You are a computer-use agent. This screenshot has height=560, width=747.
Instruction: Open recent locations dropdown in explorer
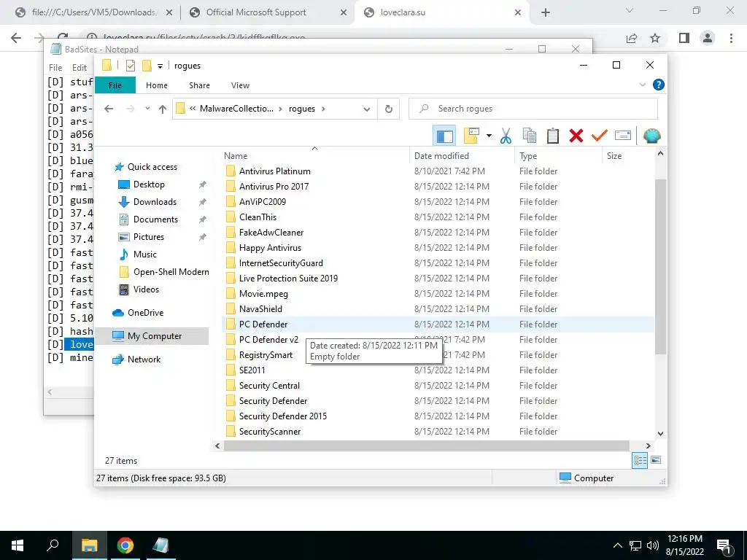(x=147, y=109)
